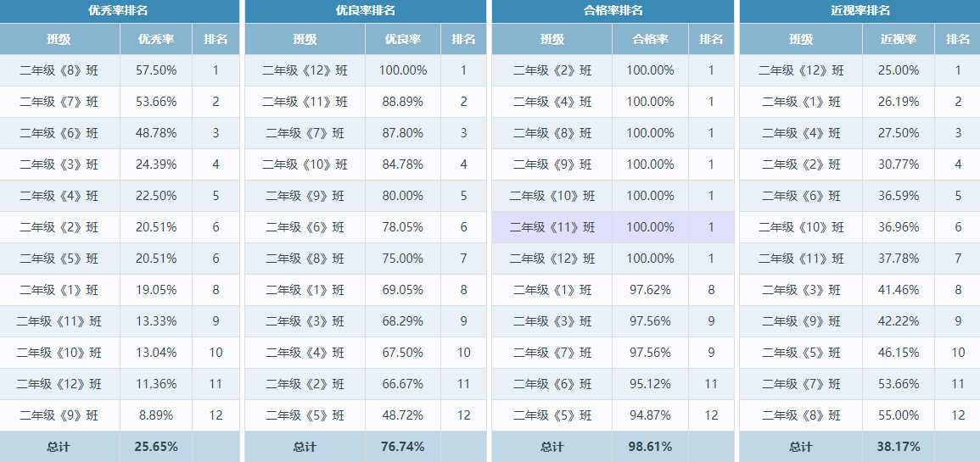This screenshot has width=980, height=462.
Task: Click 二年级《9》班 in the 优秀率排名 table
Action: pyautogui.click(x=59, y=415)
